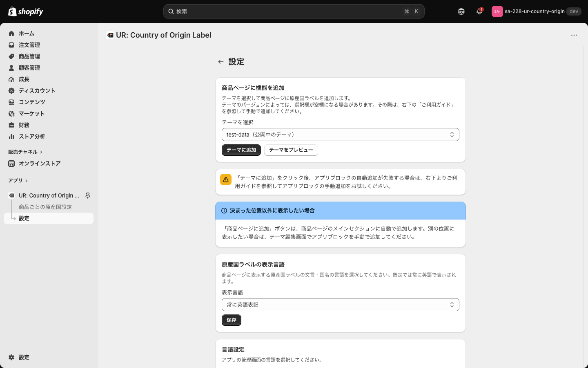Click the コンテンツ image icon
This screenshot has height=368, width=588.
coord(11,102)
